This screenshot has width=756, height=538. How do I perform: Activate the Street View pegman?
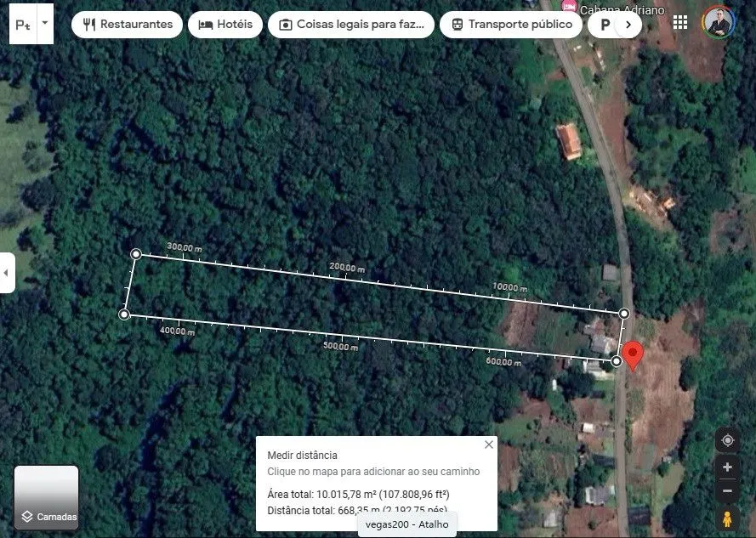[x=728, y=518]
